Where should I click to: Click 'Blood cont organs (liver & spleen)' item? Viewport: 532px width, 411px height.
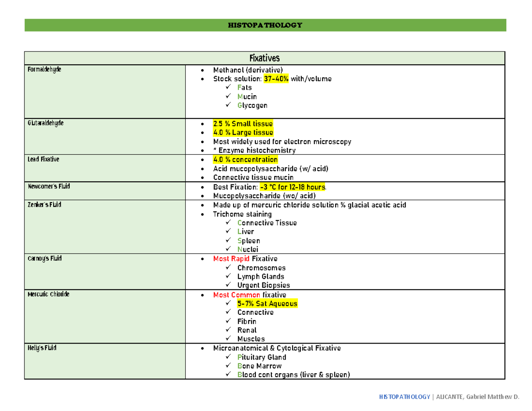click(x=293, y=375)
